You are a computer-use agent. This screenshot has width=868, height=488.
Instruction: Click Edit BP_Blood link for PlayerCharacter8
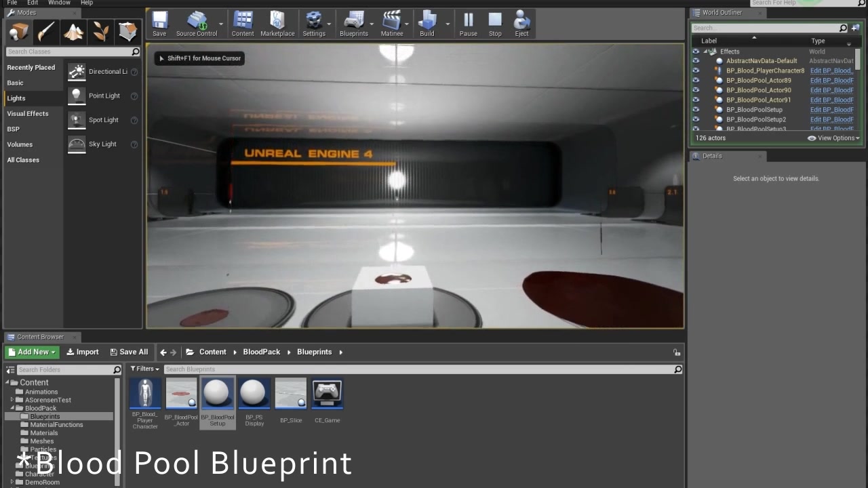[x=832, y=70]
